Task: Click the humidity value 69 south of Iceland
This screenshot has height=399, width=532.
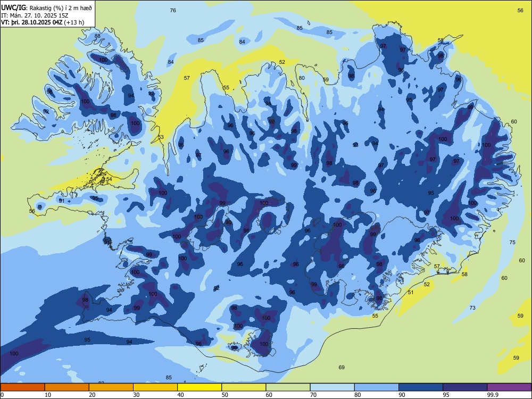Action: click(x=342, y=368)
